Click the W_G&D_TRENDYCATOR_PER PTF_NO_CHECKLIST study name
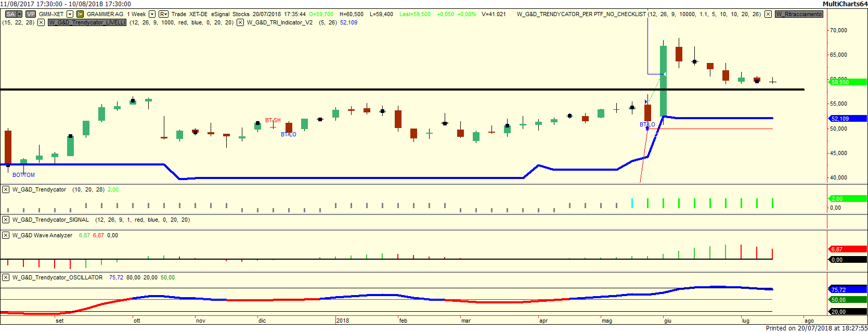This screenshot has height=332, width=868. 581,14
